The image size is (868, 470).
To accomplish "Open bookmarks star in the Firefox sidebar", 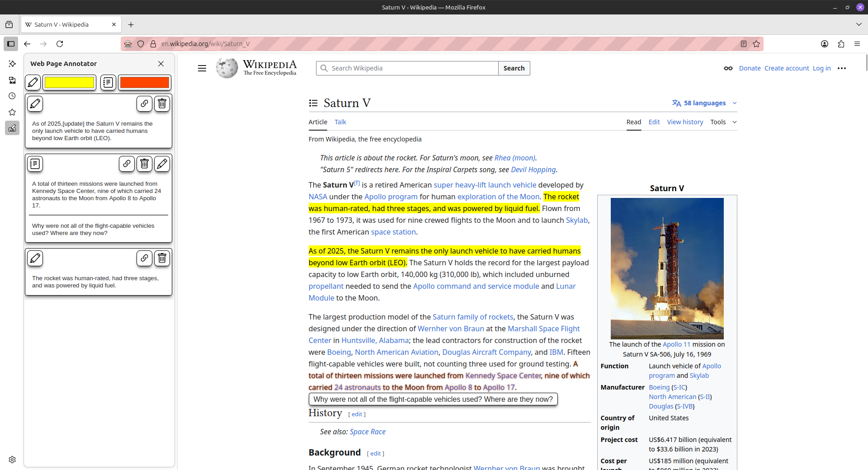I will tap(12, 112).
